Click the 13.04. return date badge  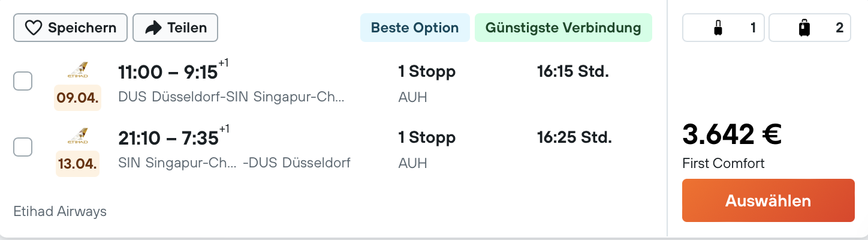tap(78, 164)
